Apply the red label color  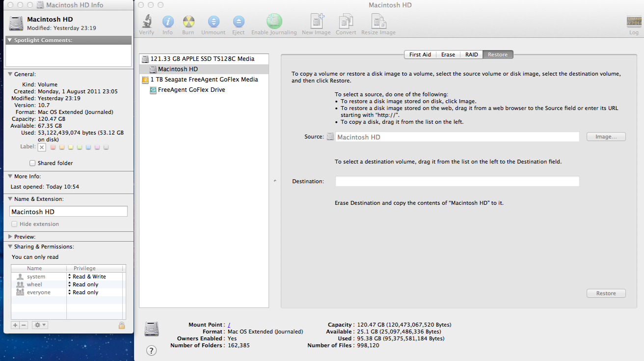coord(53,147)
